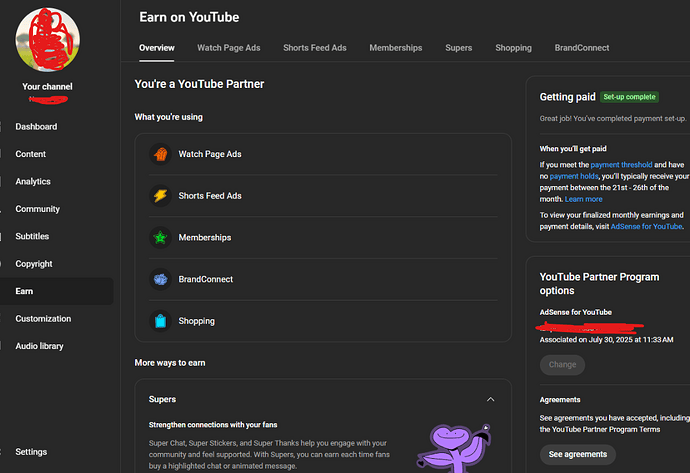
Task: Click the "You're a YouTube Partner" heading
Action: point(199,84)
